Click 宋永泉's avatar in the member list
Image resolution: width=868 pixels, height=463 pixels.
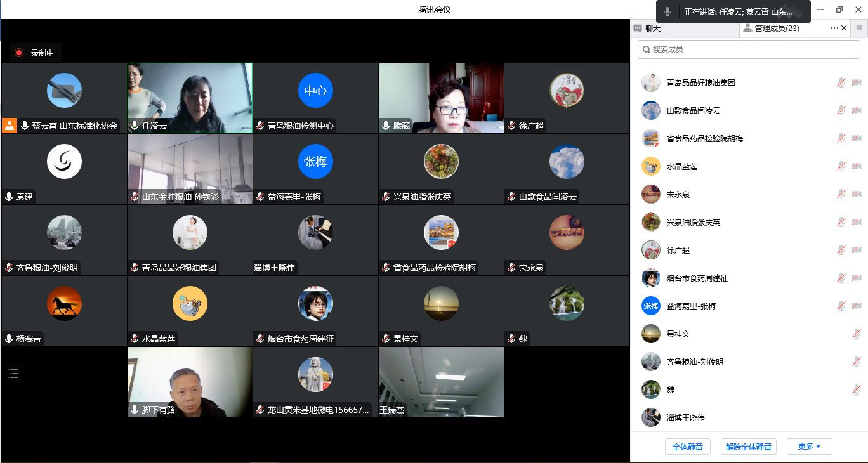(x=650, y=193)
